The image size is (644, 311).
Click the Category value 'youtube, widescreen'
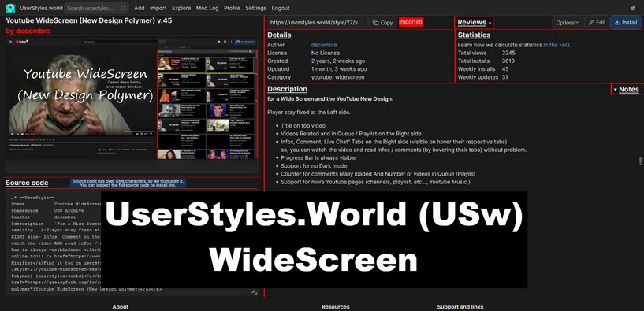tap(337, 77)
